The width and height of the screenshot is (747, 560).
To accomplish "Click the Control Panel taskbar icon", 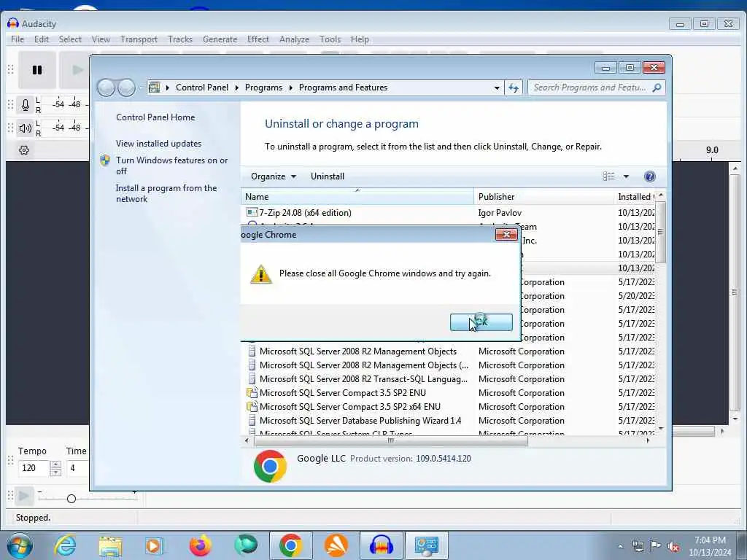I will tap(426, 545).
